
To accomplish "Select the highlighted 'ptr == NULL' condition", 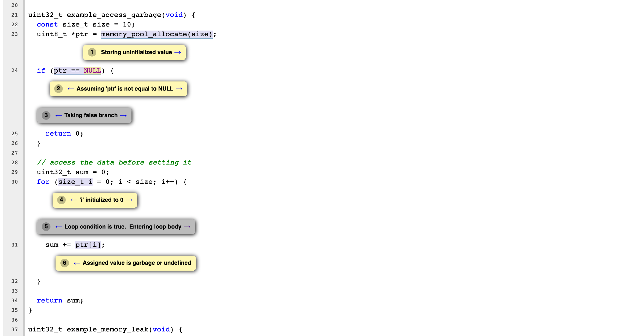I will tap(77, 70).
